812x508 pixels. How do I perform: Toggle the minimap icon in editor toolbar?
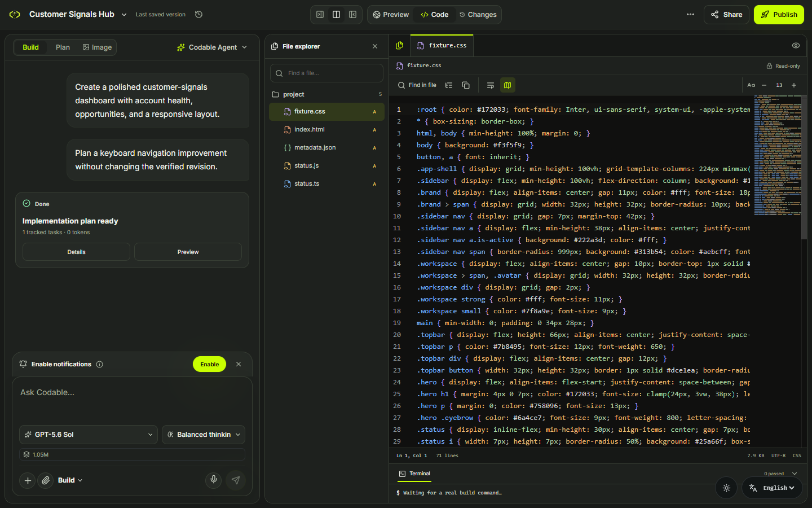(507, 85)
